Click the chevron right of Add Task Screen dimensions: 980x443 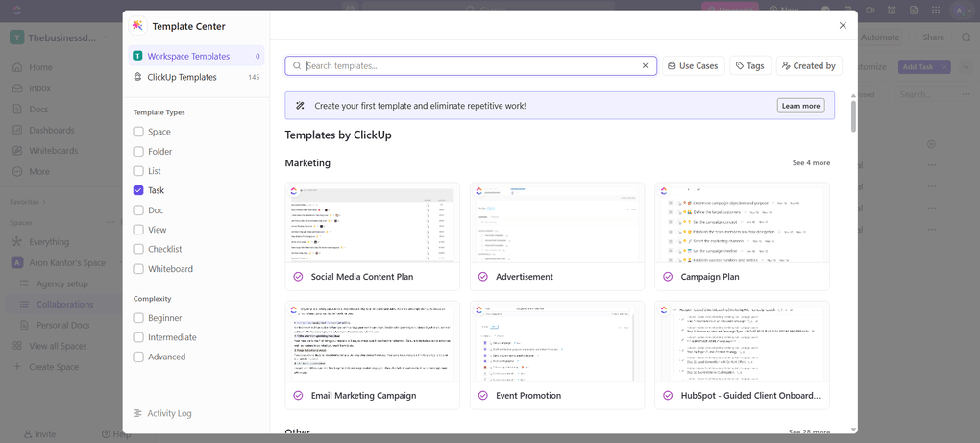[x=967, y=67]
